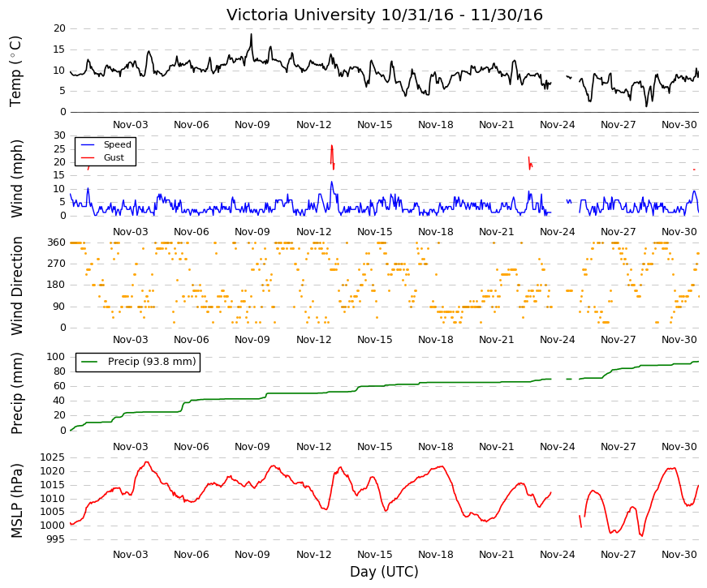Viewport: 707px width, 588px height.
Task: Click the 360 tick on Wind Direction axis
Action: (57, 242)
